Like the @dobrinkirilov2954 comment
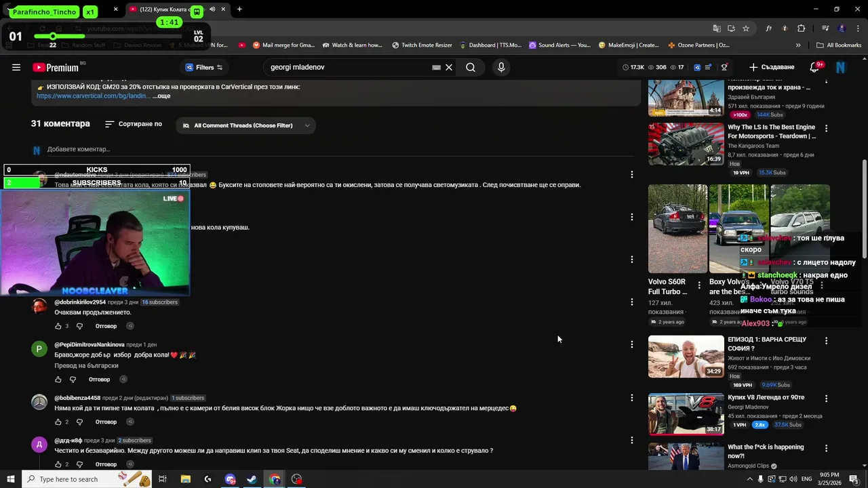 click(x=58, y=326)
